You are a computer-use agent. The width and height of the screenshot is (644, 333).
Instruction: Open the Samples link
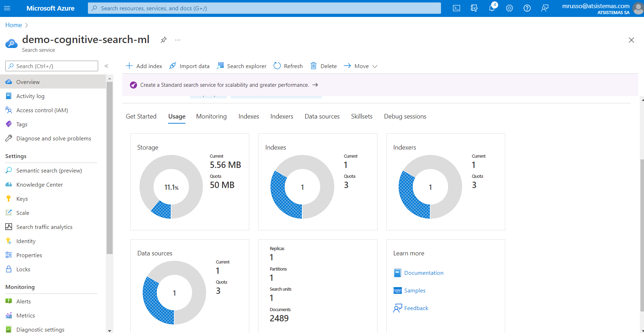(x=415, y=291)
